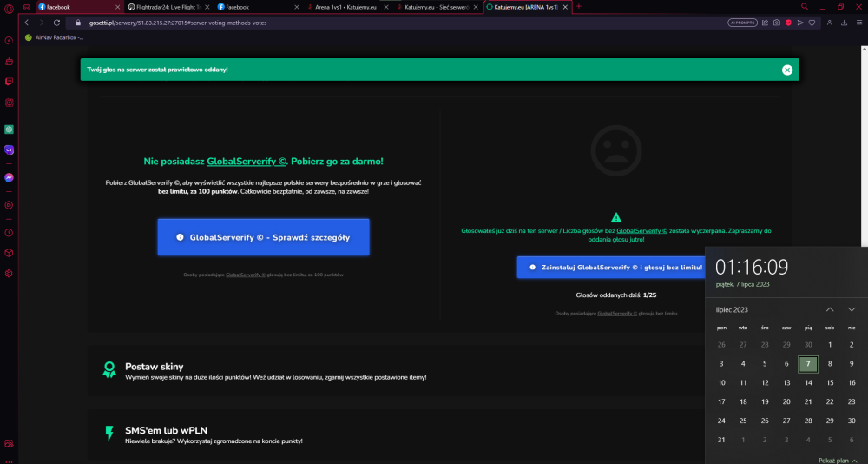Click the three dots at sidebar bottom

click(9, 461)
